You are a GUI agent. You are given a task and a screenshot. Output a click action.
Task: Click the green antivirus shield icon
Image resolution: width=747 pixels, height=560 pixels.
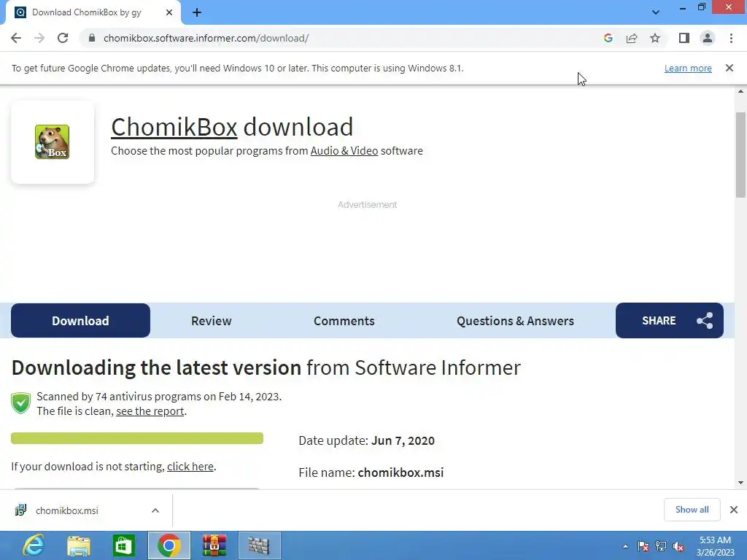(x=21, y=403)
